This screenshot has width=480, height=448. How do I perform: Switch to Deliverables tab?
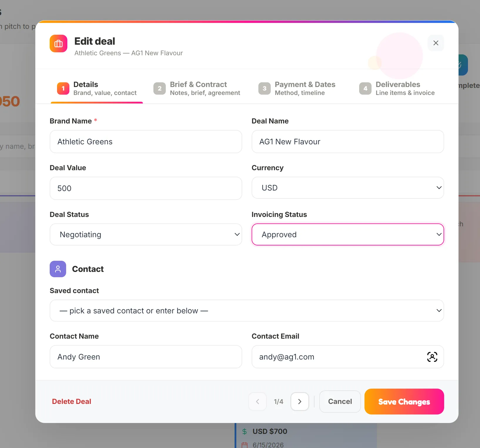[397, 88]
